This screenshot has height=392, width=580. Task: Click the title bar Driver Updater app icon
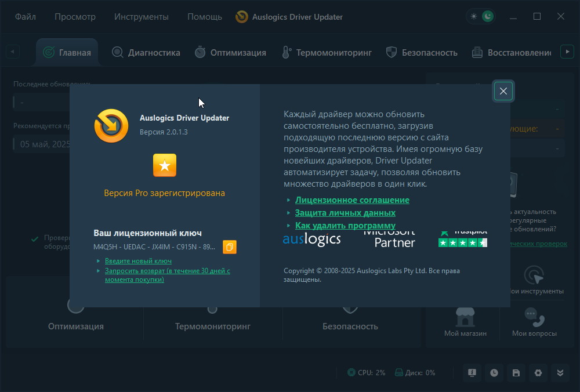click(242, 17)
